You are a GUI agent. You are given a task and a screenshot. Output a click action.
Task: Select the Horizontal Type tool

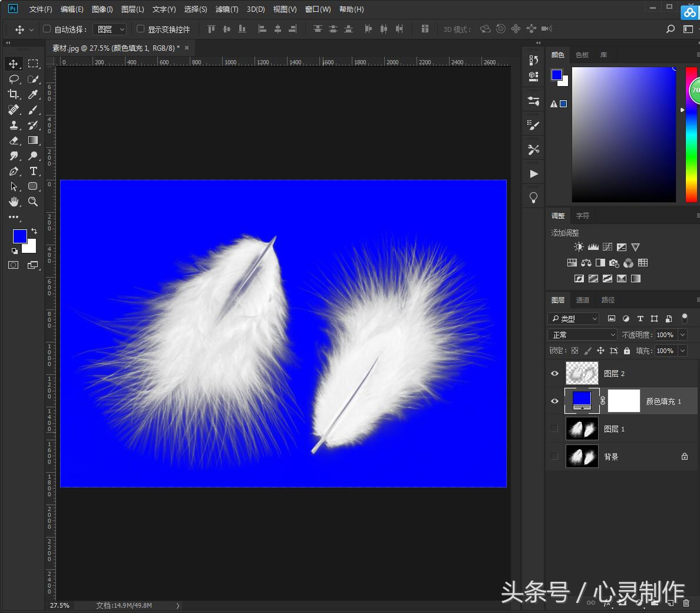(x=33, y=171)
